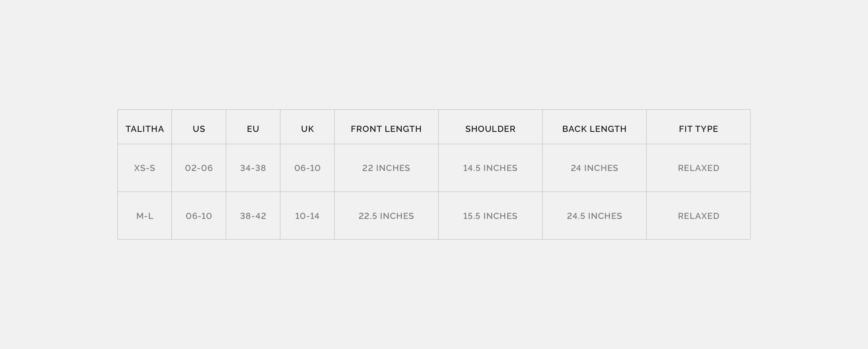Click the EU column header
Image resolution: width=868 pixels, height=349 pixels.
click(x=253, y=129)
